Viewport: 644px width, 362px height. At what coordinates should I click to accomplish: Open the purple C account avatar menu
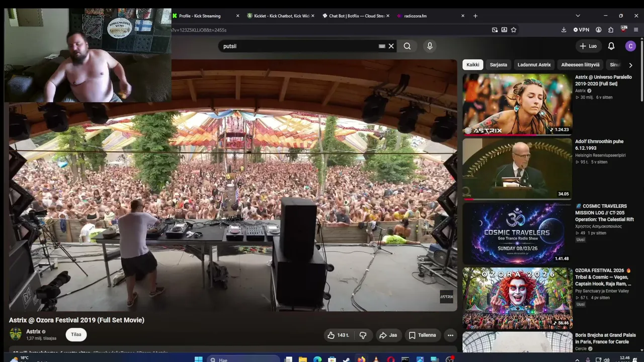[x=630, y=46]
